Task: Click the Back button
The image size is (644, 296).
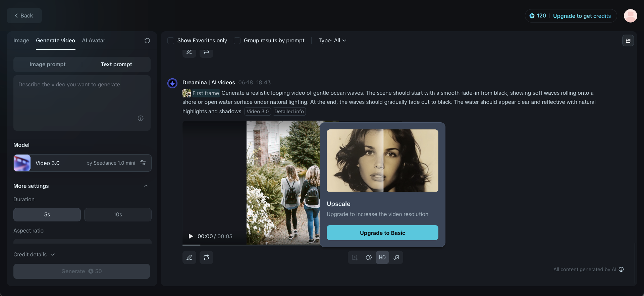Action: pos(24,15)
